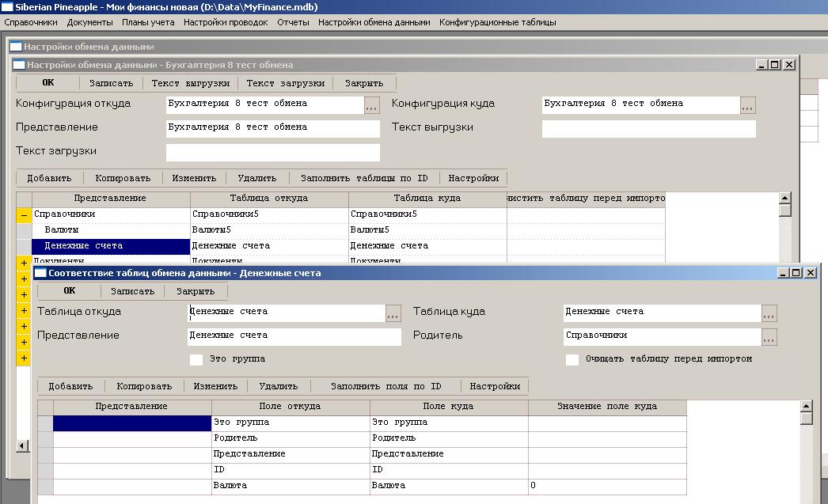The height and width of the screenshot is (504, 828).
Task: Click Записать in the Денежные счета dialog
Action: [x=132, y=290]
